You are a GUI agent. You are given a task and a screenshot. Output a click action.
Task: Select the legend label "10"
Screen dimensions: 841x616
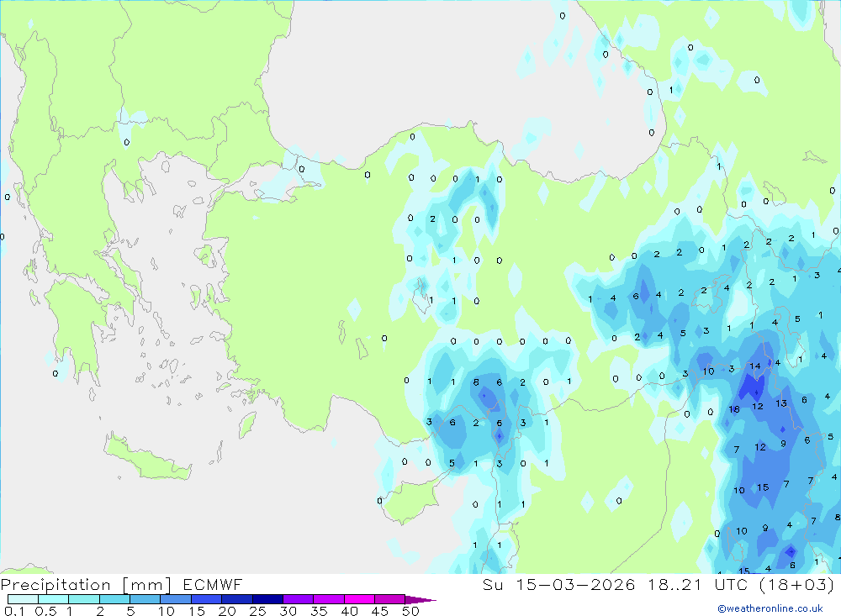(167, 611)
